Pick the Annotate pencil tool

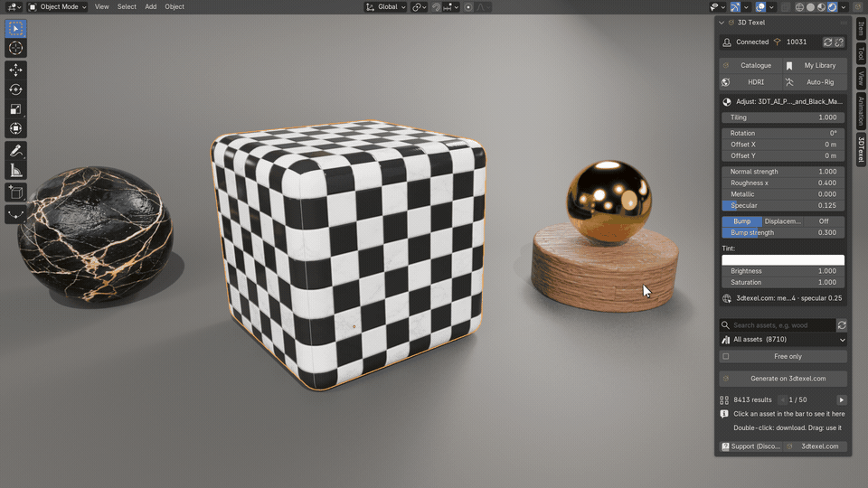tap(15, 151)
